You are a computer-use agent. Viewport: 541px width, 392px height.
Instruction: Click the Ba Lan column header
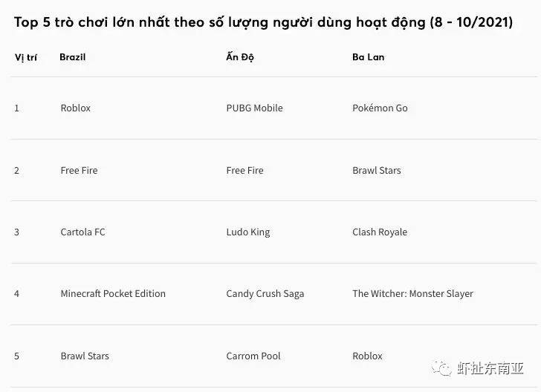point(368,57)
